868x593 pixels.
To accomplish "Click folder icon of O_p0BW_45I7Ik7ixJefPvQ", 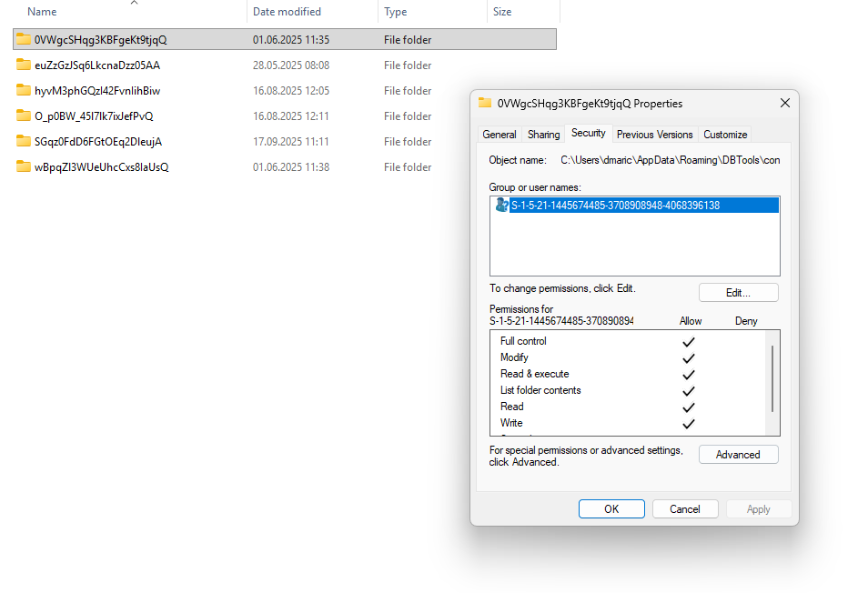I will [24, 116].
